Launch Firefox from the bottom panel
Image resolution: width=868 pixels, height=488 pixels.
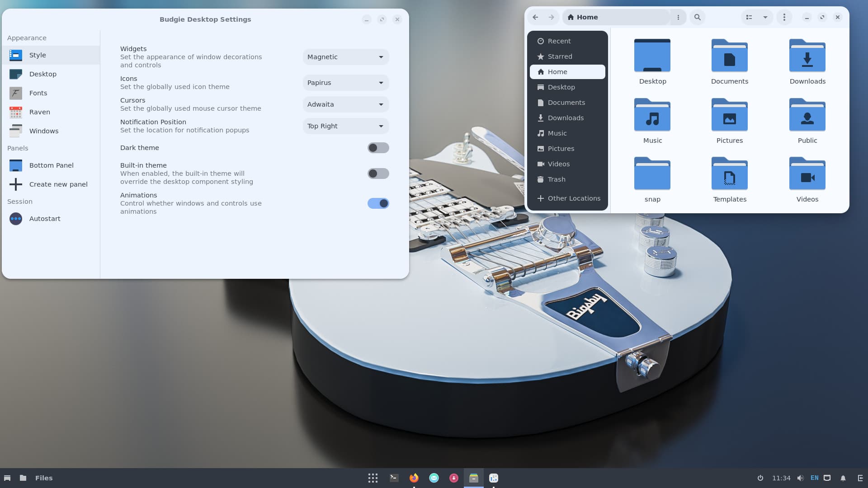[x=414, y=478]
